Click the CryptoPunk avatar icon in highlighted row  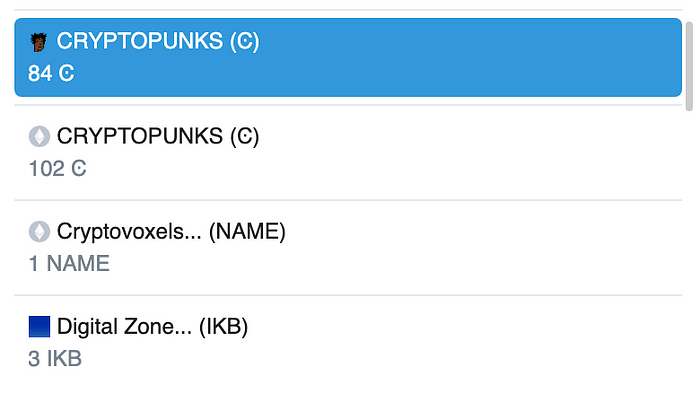click(x=39, y=42)
